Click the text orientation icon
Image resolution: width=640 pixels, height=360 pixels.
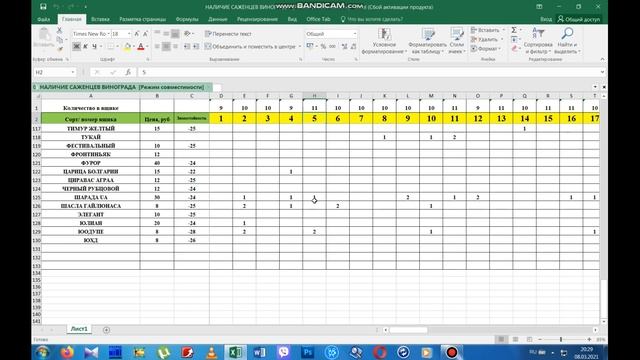coord(187,34)
